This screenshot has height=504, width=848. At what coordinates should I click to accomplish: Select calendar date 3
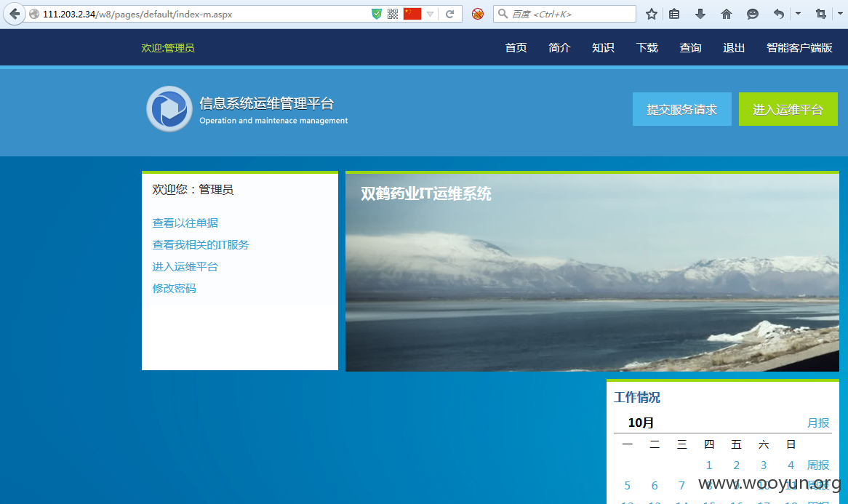pos(764,465)
